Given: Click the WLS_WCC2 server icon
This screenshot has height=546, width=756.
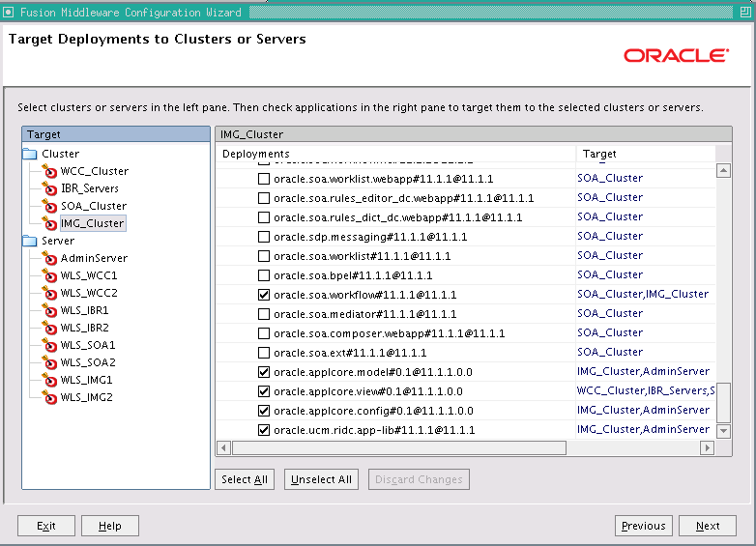Looking at the screenshot, I should click(49, 293).
